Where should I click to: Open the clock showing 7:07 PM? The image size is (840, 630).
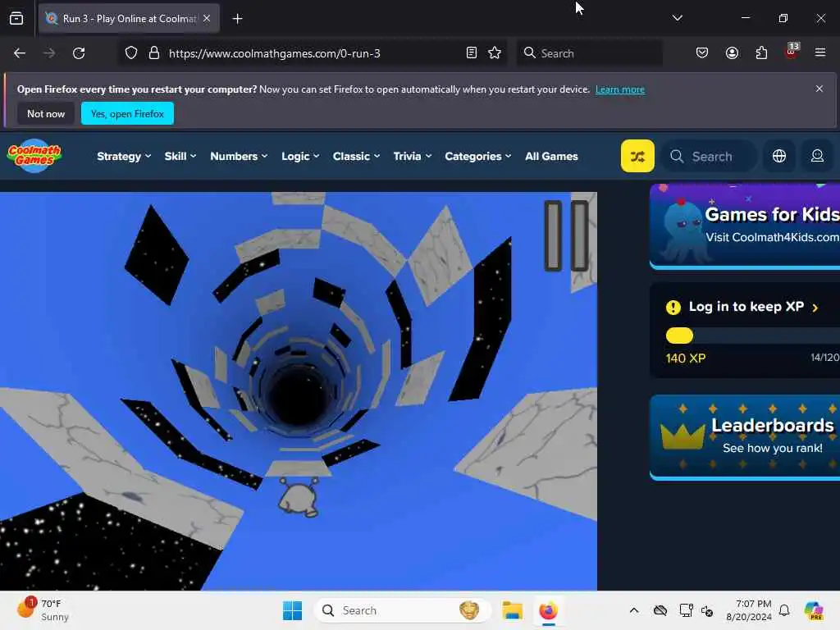pyautogui.click(x=748, y=610)
